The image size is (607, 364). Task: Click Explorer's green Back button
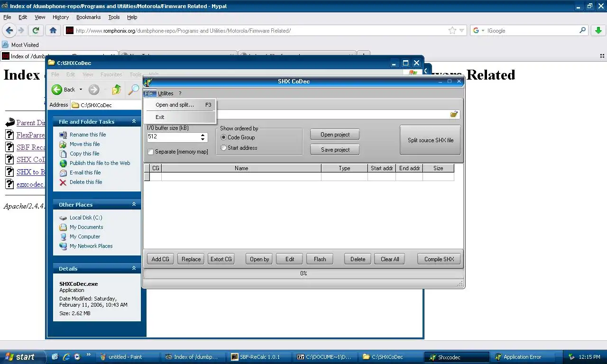tap(57, 90)
